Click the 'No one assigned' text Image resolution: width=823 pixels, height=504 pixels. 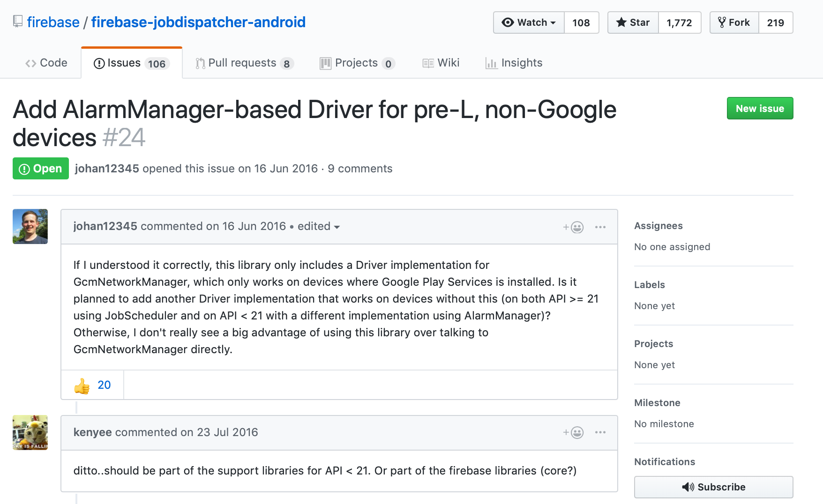pyautogui.click(x=672, y=247)
